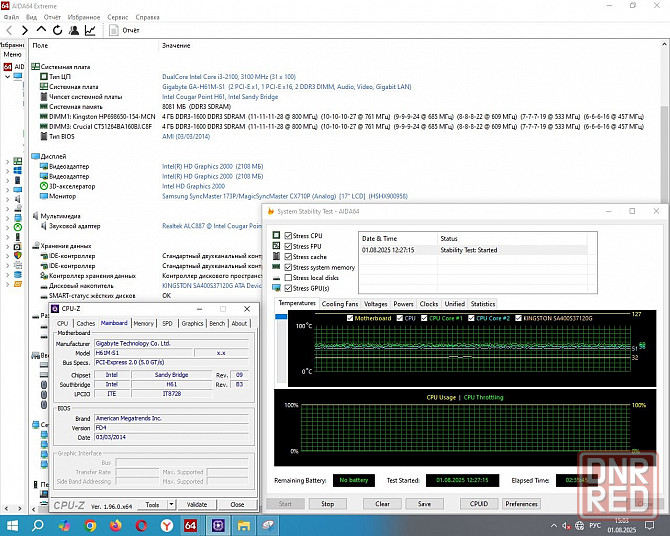Open the Справка menu

coord(147,17)
